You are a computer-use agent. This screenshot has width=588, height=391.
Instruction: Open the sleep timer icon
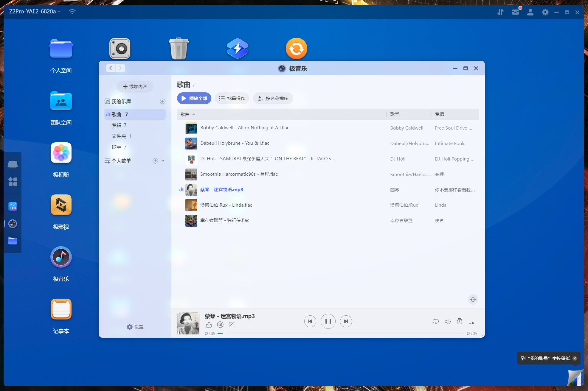460,321
